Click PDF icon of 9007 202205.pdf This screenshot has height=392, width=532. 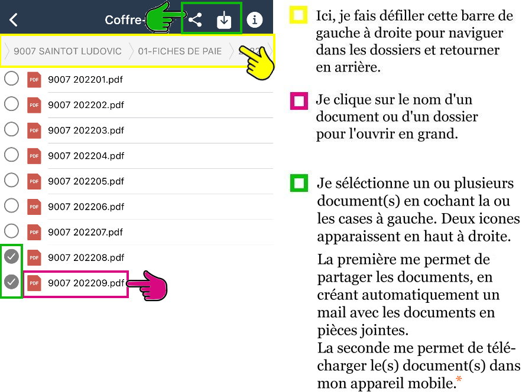click(x=34, y=181)
